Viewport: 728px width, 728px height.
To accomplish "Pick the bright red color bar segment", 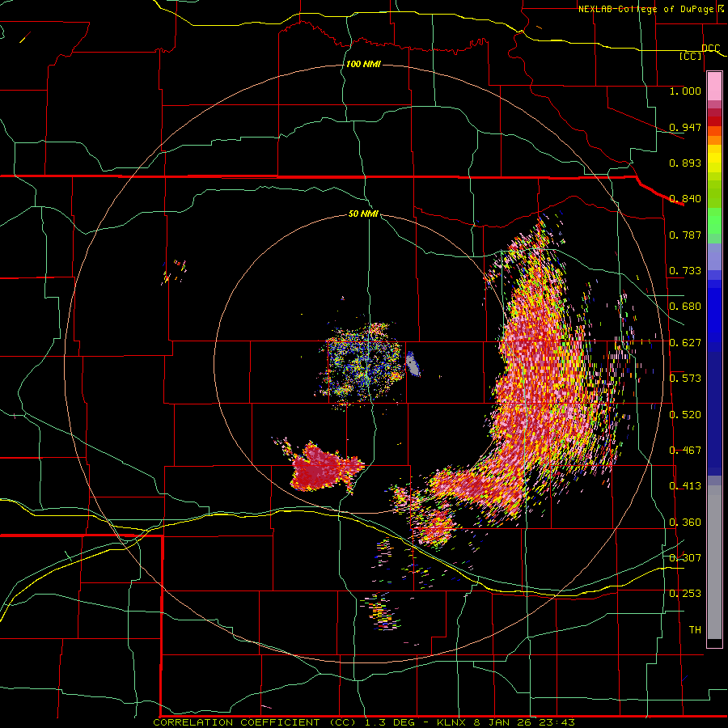I will pos(714,121).
